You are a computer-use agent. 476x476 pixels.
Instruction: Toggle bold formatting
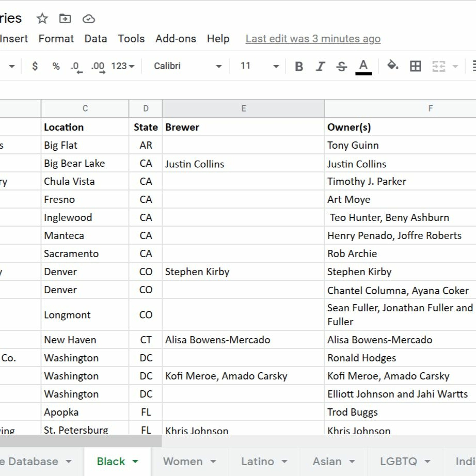tap(299, 66)
